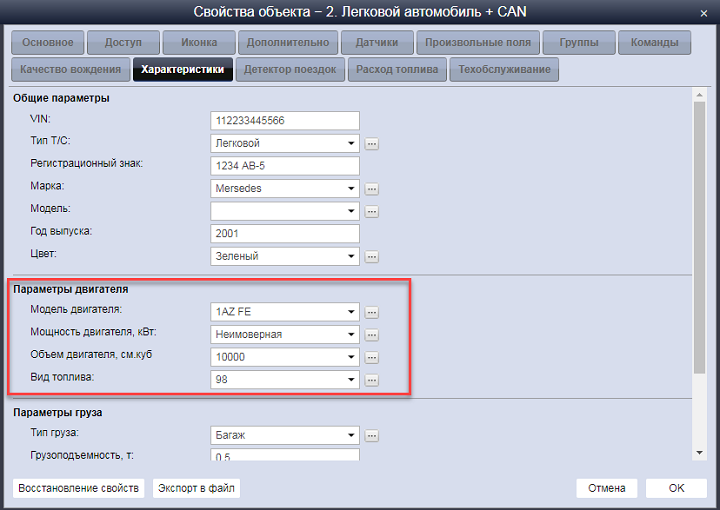This screenshot has height=510, width=720.
Task: Click ellipsis button beside Модель двигателя
Action: coord(372,312)
